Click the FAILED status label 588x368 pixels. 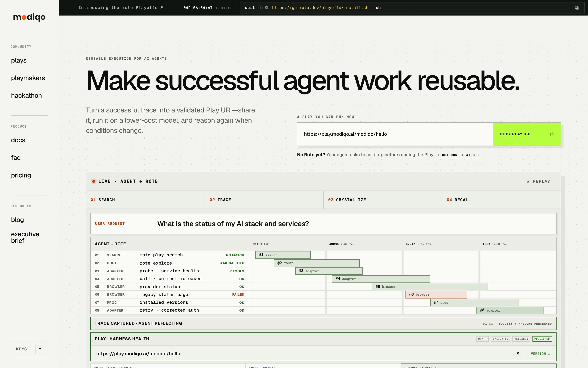(x=238, y=294)
